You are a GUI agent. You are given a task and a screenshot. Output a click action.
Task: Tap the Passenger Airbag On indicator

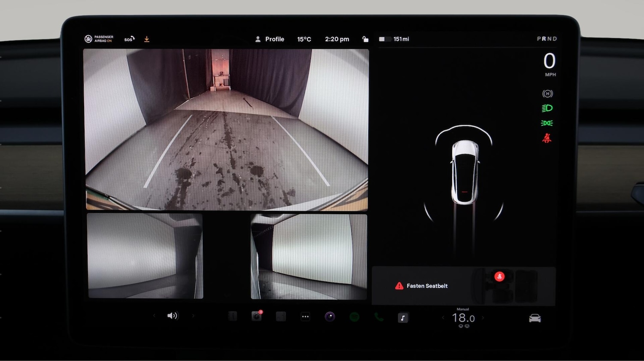tap(99, 39)
